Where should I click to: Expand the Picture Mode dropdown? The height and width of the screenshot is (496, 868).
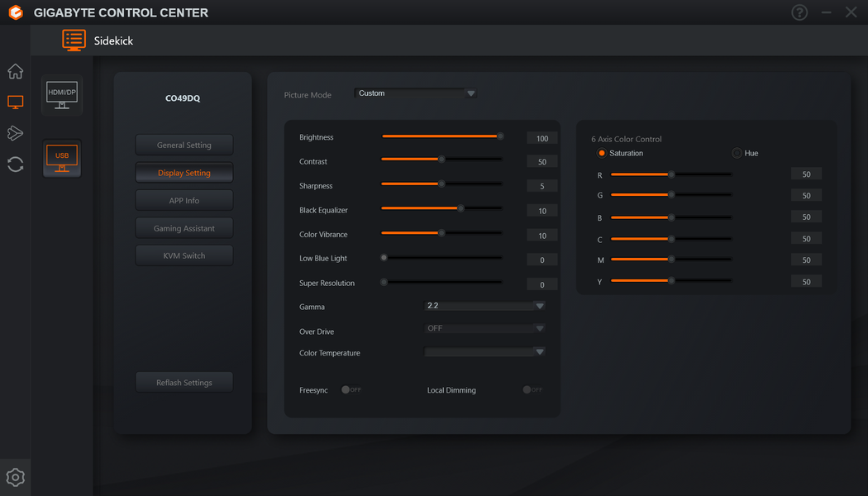click(415, 93)
